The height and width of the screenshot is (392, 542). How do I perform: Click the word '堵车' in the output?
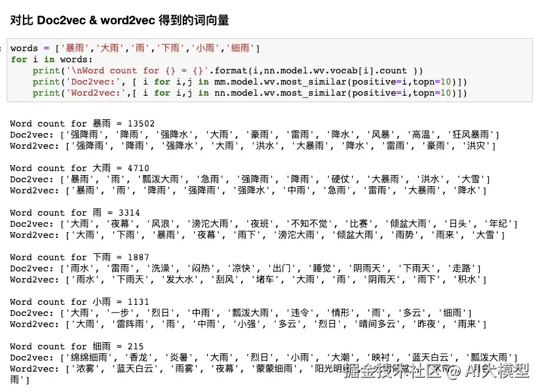(x=265, y=280)
